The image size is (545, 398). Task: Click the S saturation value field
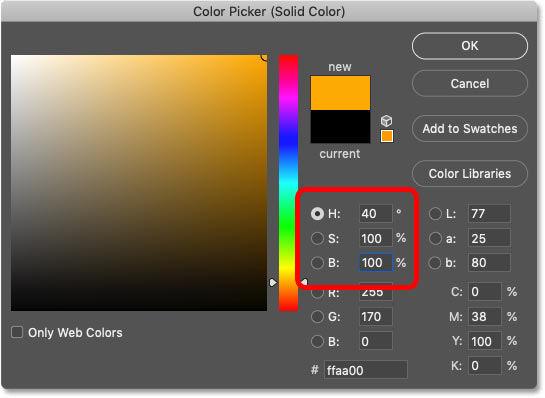click(376, 238)
